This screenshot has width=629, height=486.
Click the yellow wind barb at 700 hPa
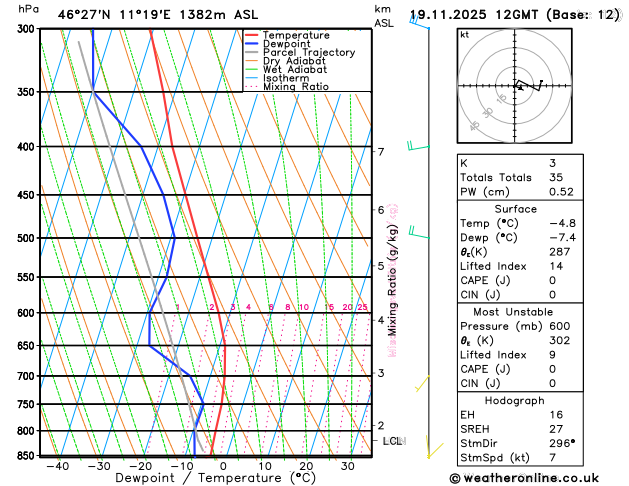[422, 383]
